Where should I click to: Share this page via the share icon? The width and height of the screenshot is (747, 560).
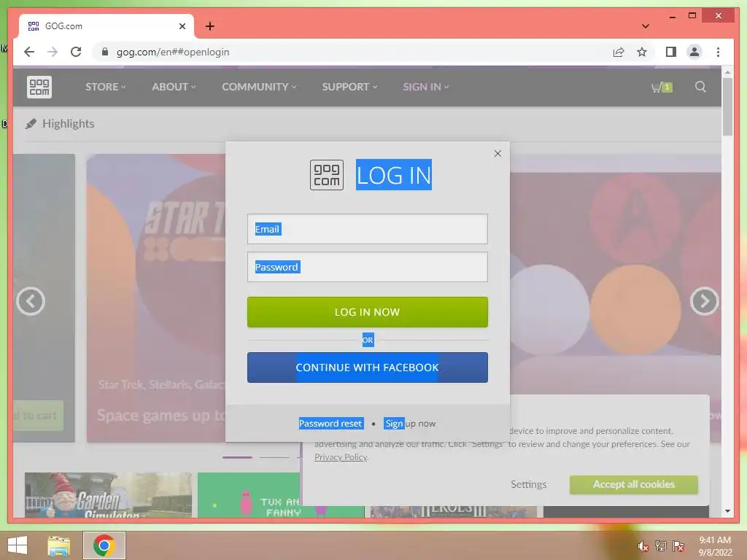click(x=619, y=52)
